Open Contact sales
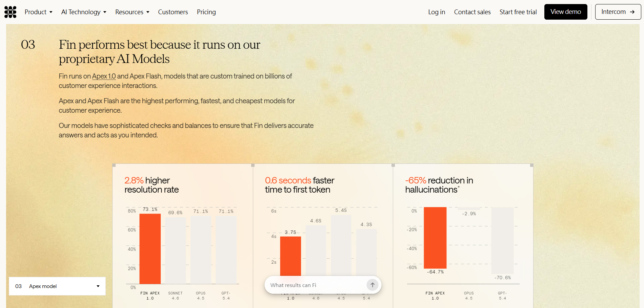This screenshot has height=308, width=644. point(472,12)
